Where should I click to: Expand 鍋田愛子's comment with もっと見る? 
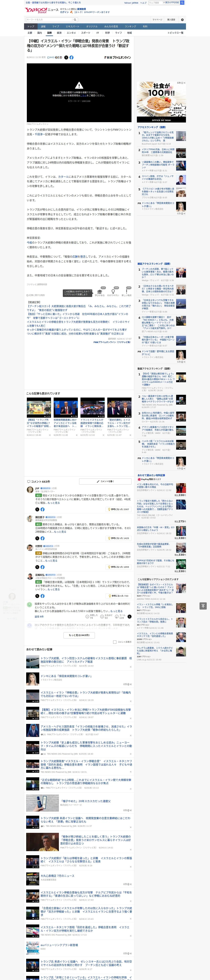tap(60, 531)
